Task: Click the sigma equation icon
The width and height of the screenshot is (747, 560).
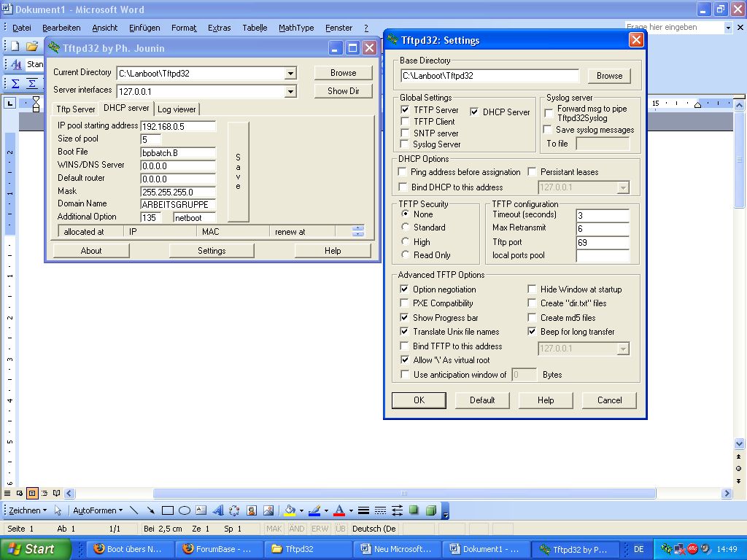Action: pos(15,83)
